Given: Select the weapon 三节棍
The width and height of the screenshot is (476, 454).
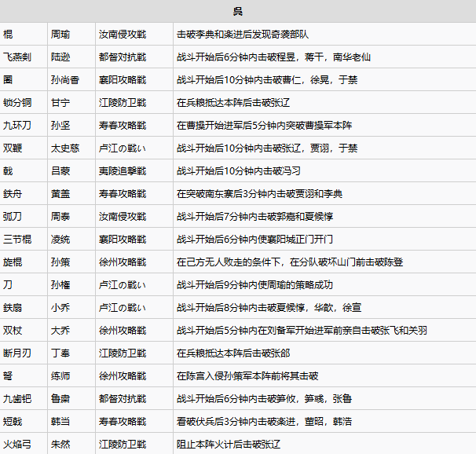Looking at the screenshot, I should (17, 239).
